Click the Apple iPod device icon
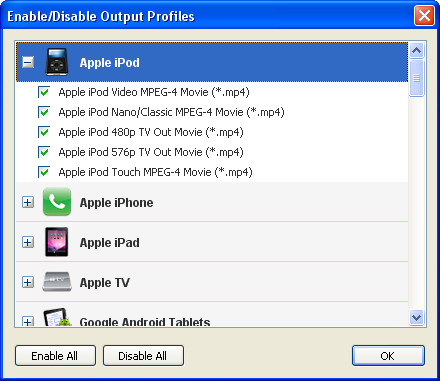The width and height of the screenshot is (440, 381). (x=57, y=62)
